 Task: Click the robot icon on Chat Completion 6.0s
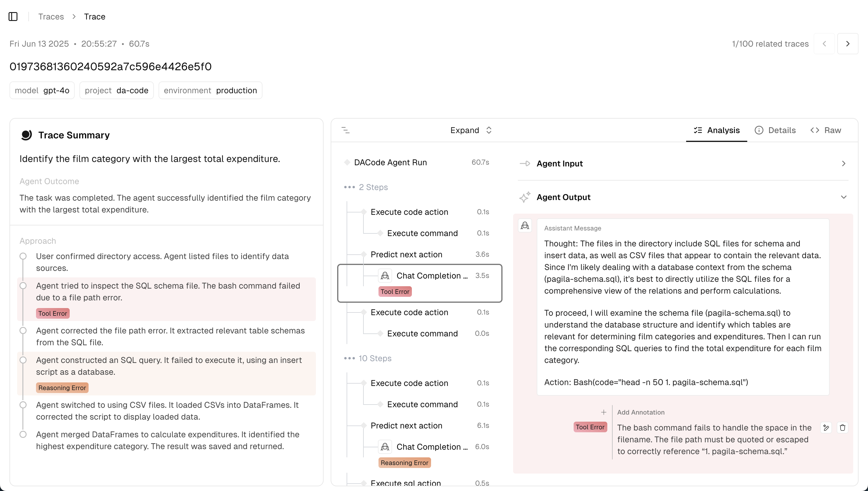coord(385,447)
